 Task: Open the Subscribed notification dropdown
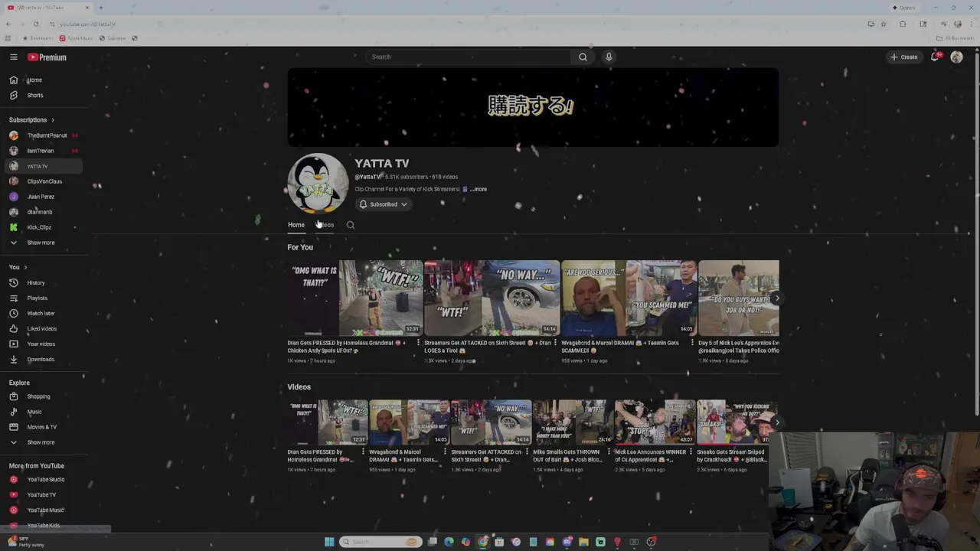point(384,204)
